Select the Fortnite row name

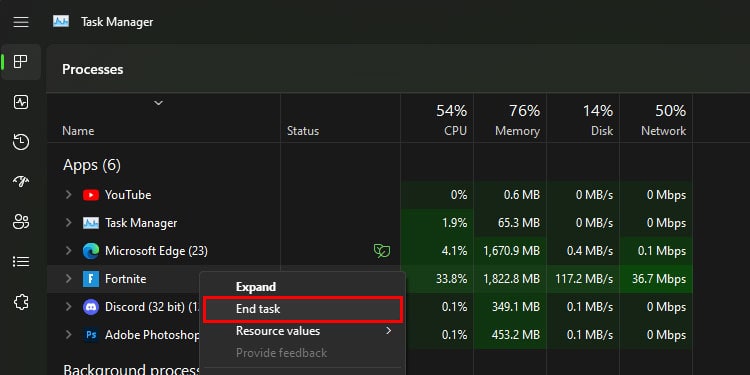pyautogui.click(x=125, y=279)
